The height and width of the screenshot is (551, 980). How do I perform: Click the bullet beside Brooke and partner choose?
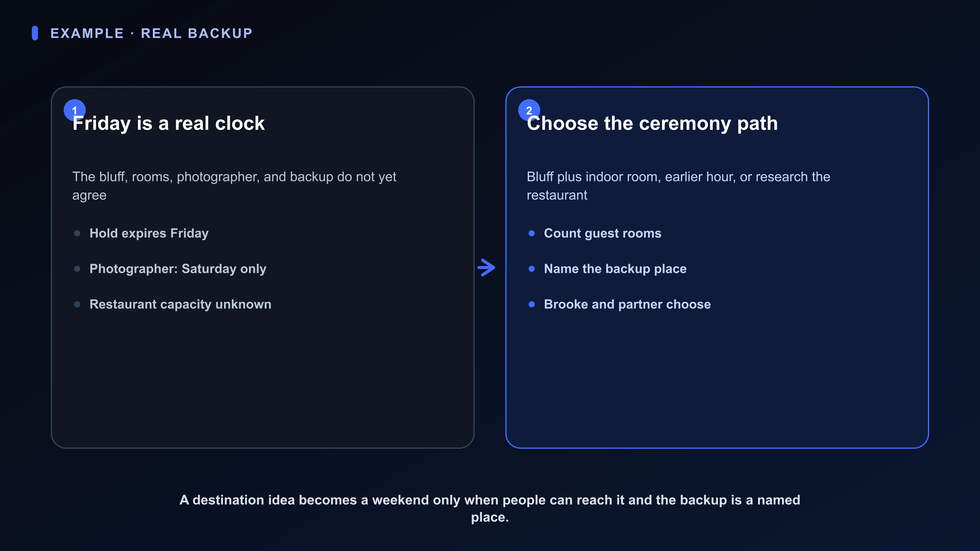(532, 304)
